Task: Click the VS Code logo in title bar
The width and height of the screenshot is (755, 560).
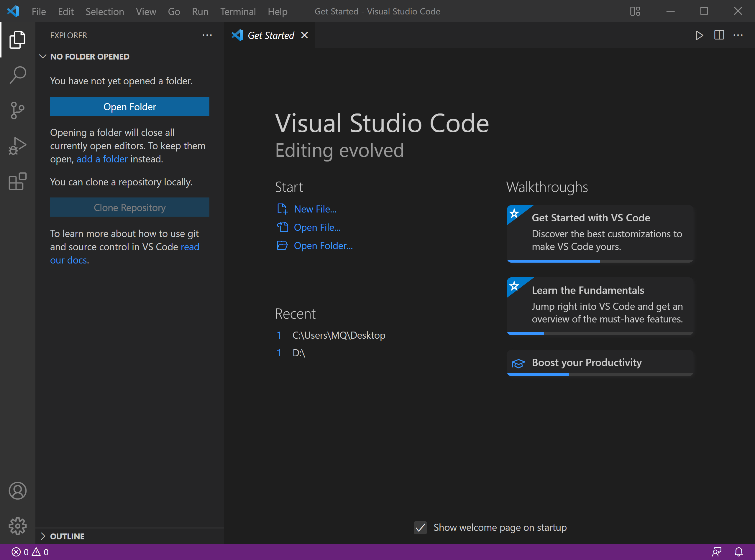Action: (13, 11)
